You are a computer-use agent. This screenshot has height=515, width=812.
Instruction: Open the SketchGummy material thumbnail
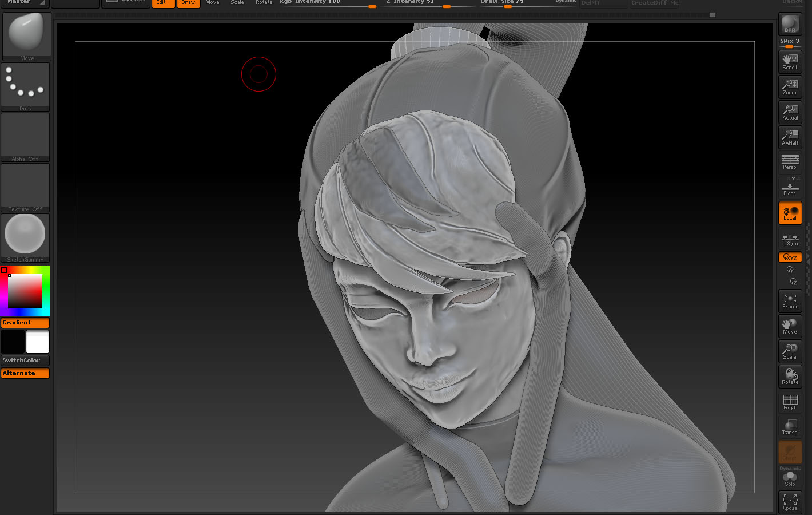click(x=25, y=234)
